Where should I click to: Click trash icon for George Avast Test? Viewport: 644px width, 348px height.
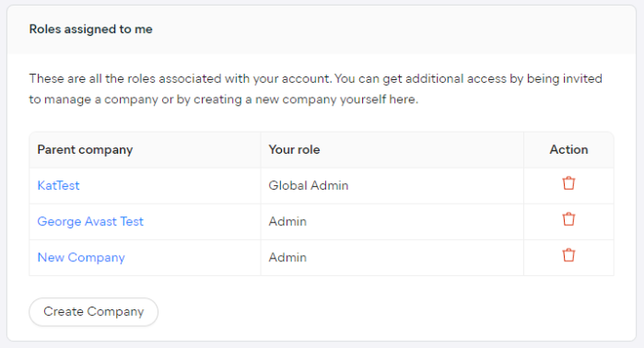[x=568, y=219]
